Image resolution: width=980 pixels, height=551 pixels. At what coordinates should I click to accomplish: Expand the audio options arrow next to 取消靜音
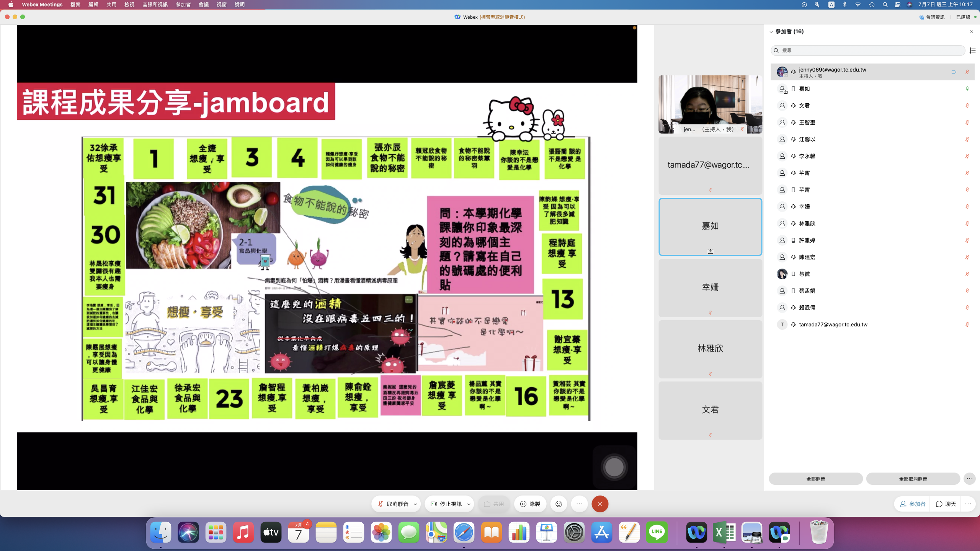[x=415, y=504]
